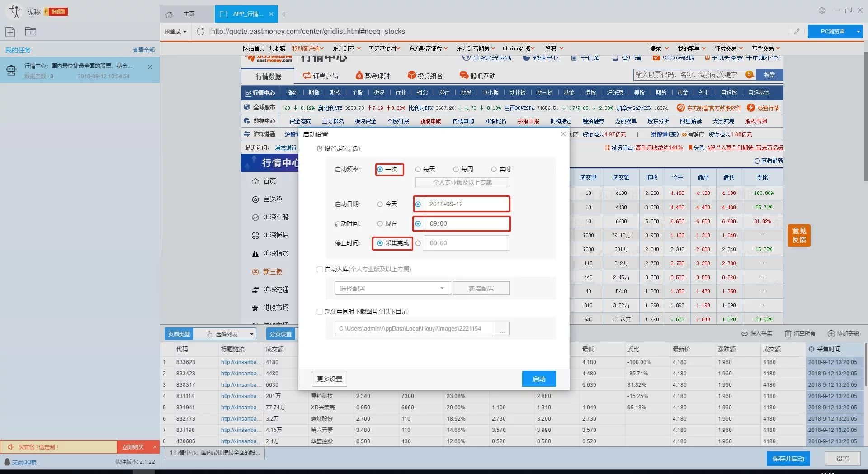This screenshot has width=868, height=474.
Task: Click the 新三板 sidebar icon
Action: [255, 271]
